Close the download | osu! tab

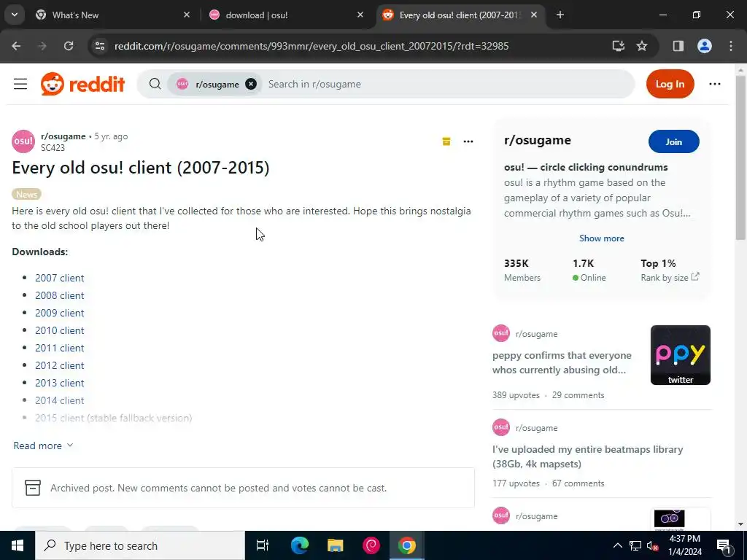(x=360, y=15)
